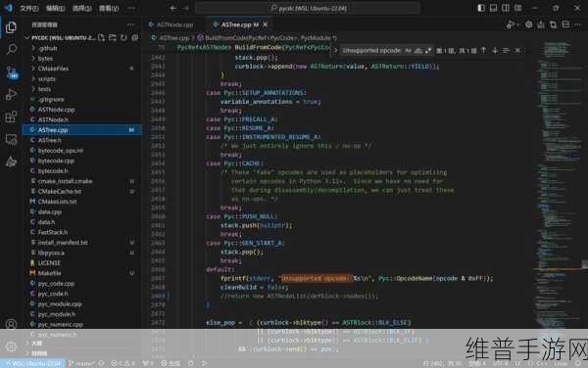The image size is (588, 368).
Task: Click the Split Editor icon in editor toolbar
Action: pos(565,24)
